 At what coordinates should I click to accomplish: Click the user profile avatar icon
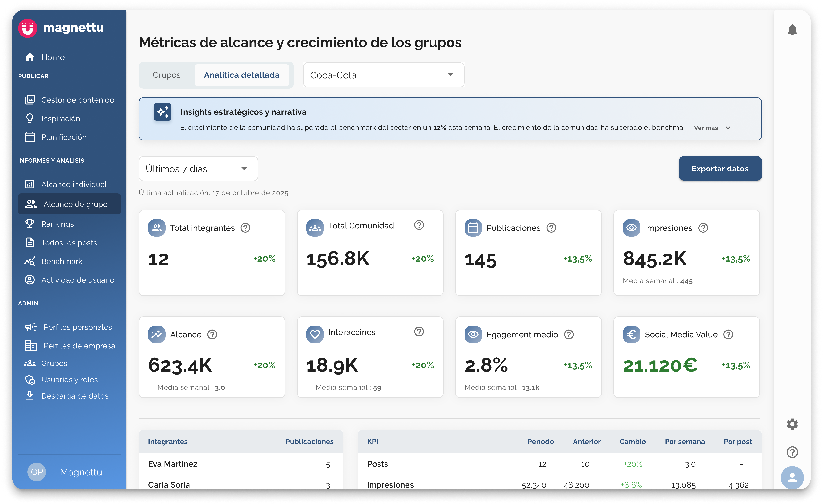point(792,478)
